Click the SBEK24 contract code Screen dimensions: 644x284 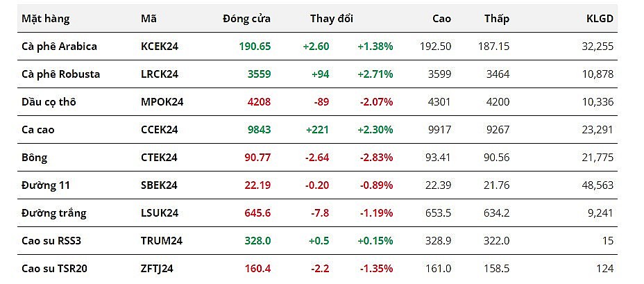point(159,185)
